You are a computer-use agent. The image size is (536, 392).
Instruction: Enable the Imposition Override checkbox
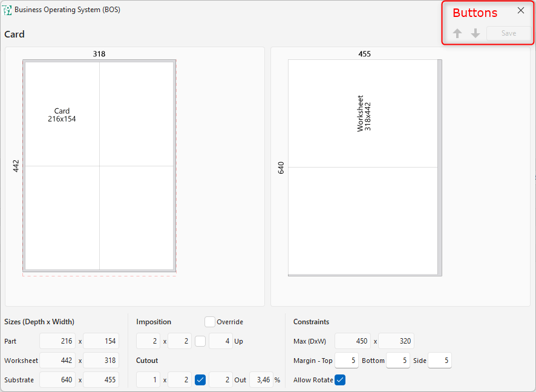coord(210,322)
